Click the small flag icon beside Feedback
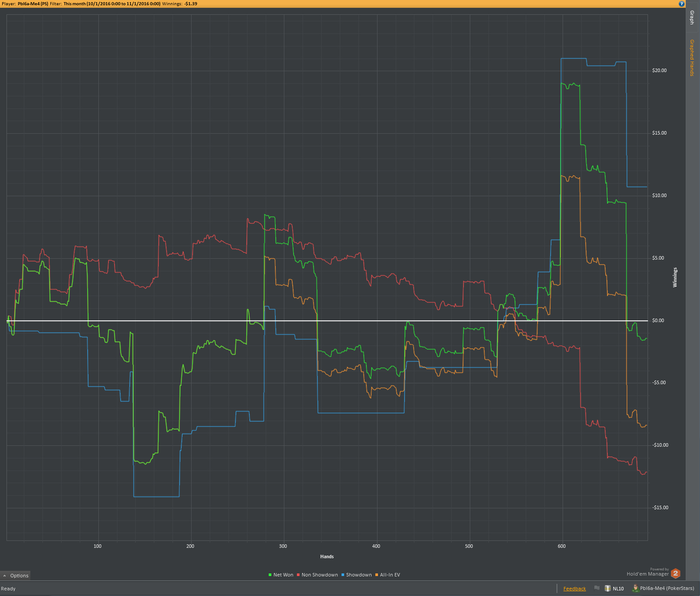The image size is (700, 596). [597, 588]
